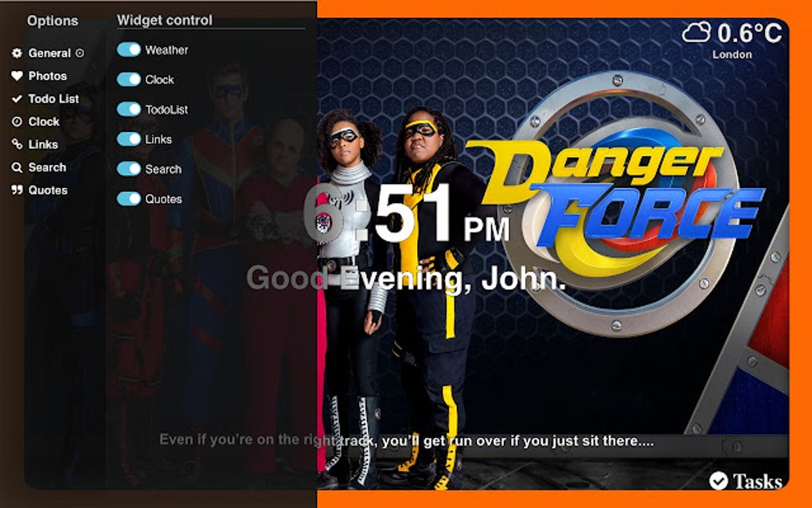Image resolution: width=812 pixels, height=508 pixels.
Task: Turn off the Clock widget toggle
Action: pyautogui.click(x=128, y=80)
